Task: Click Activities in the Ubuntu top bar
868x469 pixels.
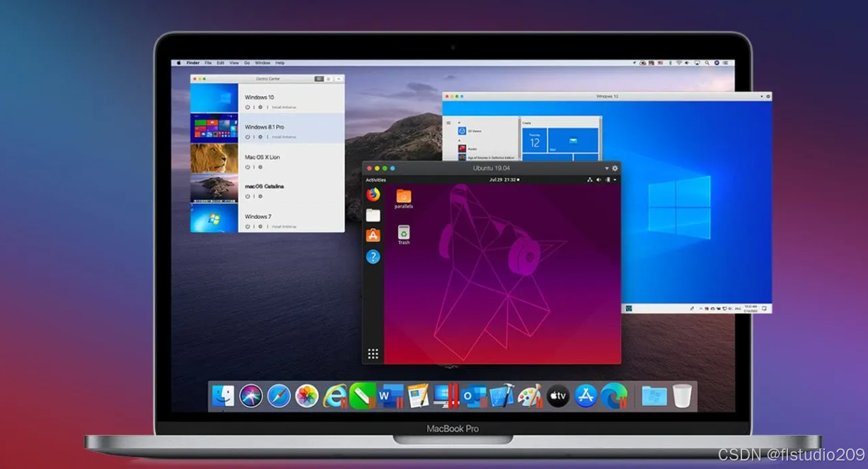Action: [376, 180]
